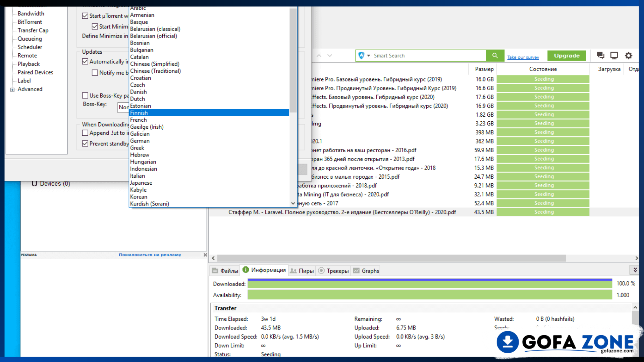Open Take our survey link
Viewport: 644px width, 362px height.
pyautogui.click(x=523, y=57)
